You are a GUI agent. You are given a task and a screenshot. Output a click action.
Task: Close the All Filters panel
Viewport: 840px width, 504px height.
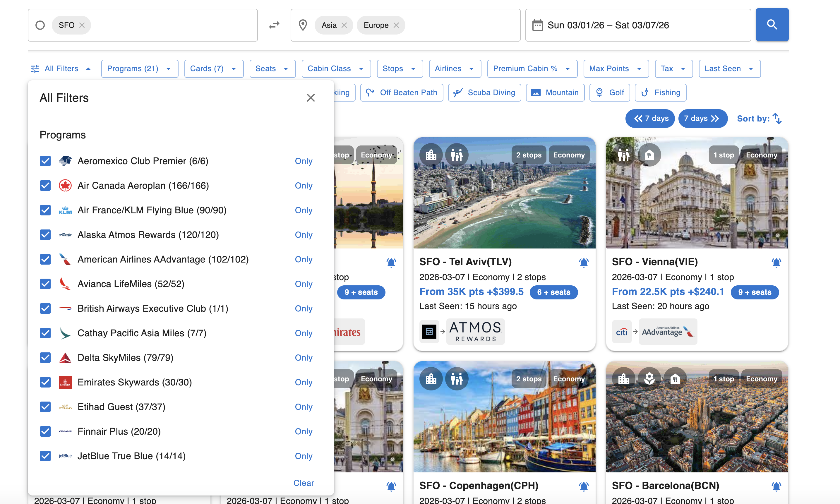click(310, 98)
